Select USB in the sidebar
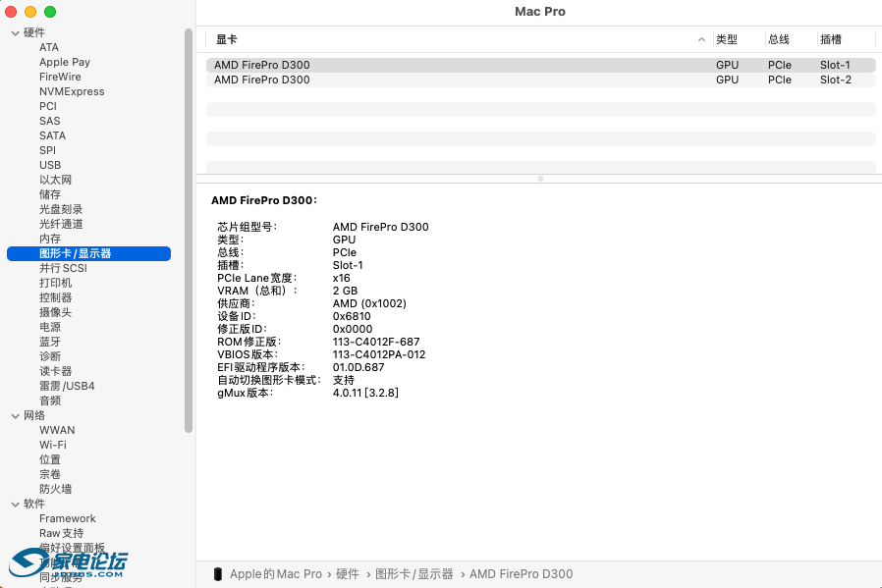This screenshot has width=882, height=588. (50, 165)
